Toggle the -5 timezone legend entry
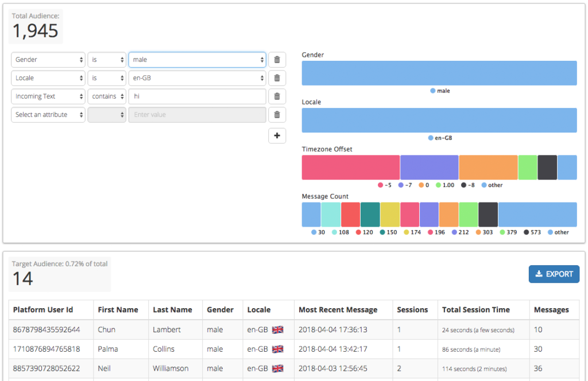 385,185
